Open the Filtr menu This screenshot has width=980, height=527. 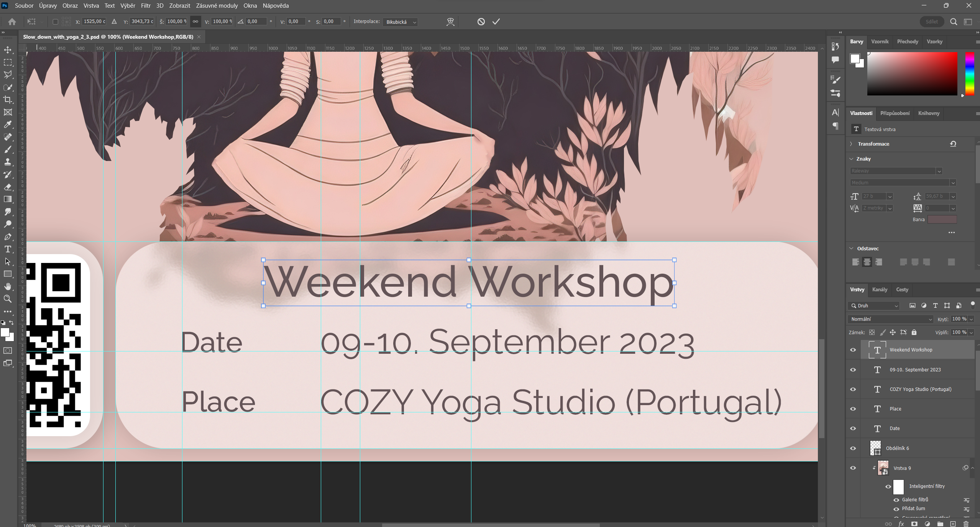coord(146,6)
